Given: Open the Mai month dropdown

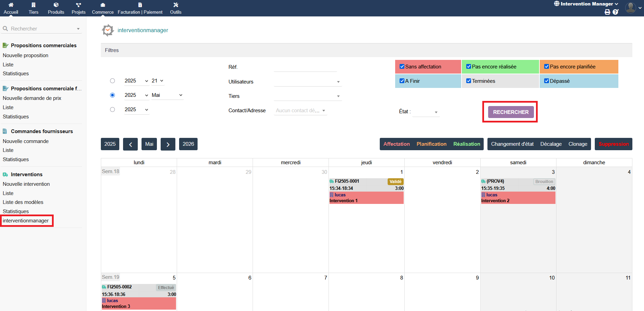Looking at the screenshot, I should click(167, 95).
